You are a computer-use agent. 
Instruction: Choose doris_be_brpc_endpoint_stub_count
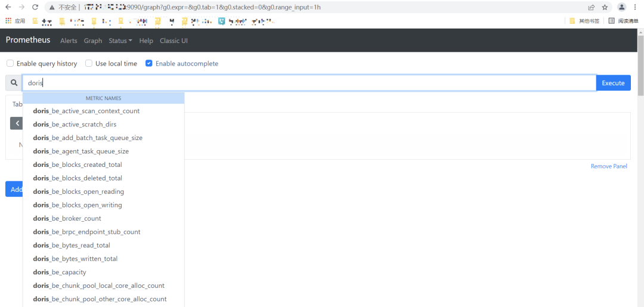[x=104, y=232]
